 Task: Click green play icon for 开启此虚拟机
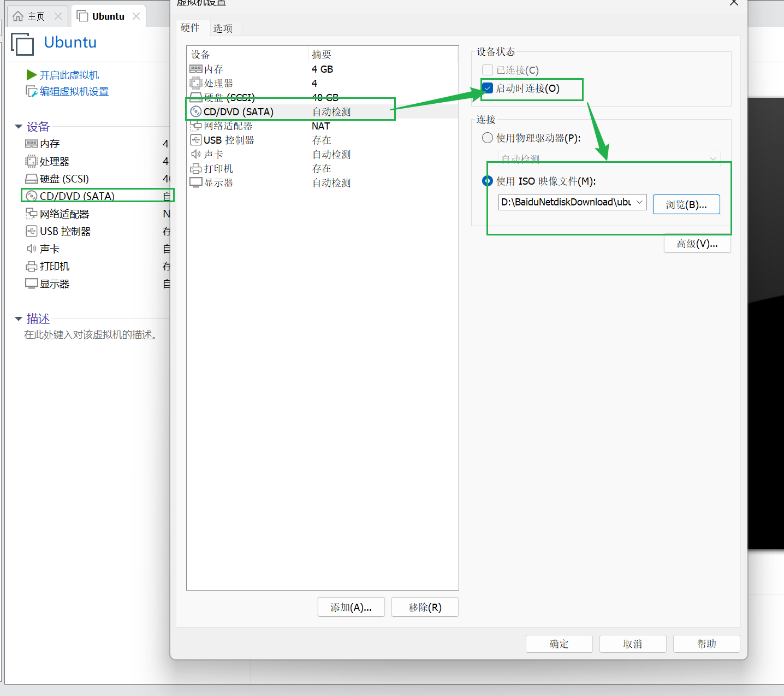click(32, 74)
